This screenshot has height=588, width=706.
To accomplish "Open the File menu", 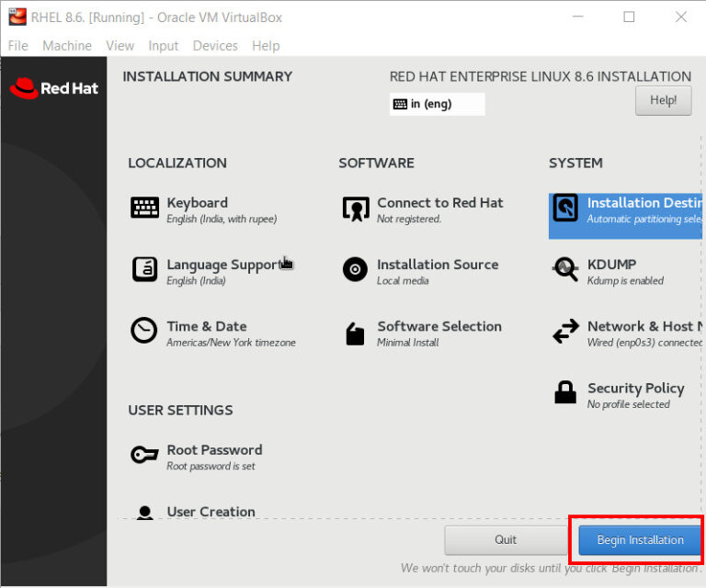I will (x=18, y=45).
